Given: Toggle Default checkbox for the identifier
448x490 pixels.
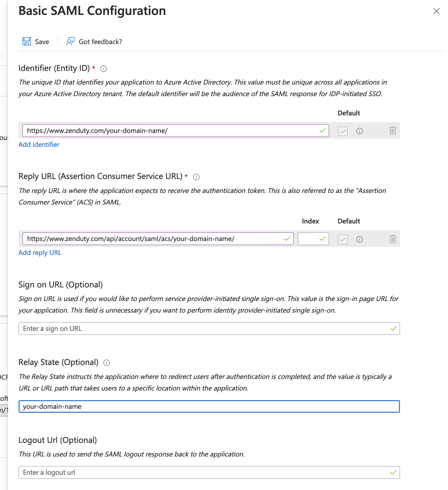Looking at the screenshot, I should coord(343,131).
